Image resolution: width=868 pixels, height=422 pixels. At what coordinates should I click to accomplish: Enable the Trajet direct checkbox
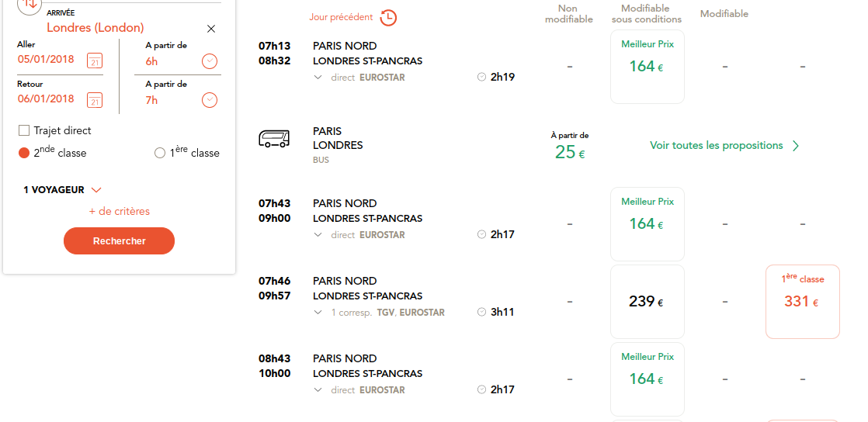(x=24, y=130)
